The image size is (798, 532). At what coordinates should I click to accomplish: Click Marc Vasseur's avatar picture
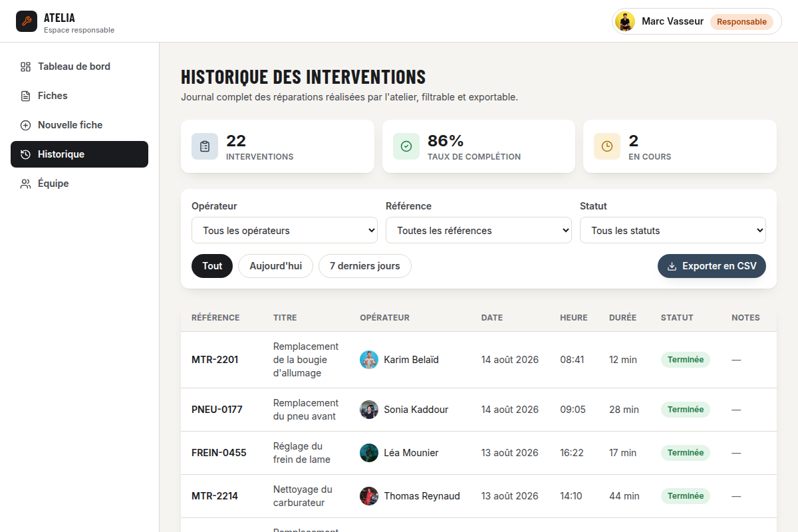tap(625, 21)
